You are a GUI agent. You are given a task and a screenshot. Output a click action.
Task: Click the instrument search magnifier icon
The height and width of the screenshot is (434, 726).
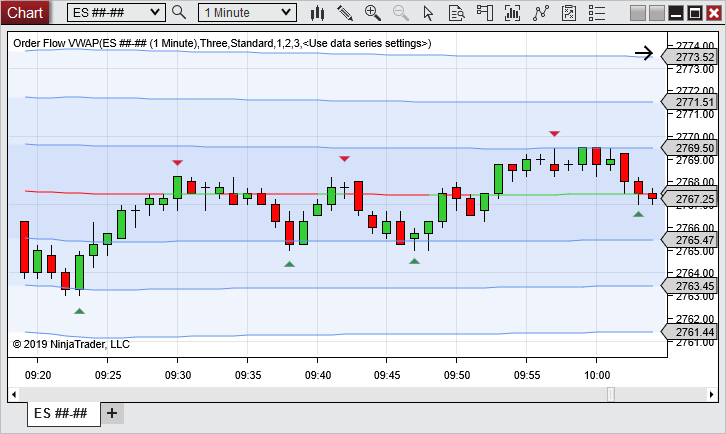[x=179, y=13]
